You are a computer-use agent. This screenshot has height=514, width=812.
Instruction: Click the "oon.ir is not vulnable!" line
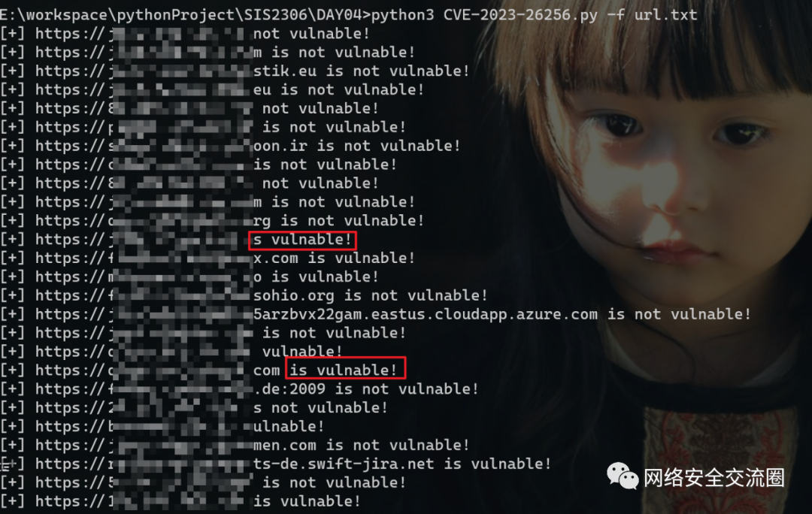click(x=356, y=146)
